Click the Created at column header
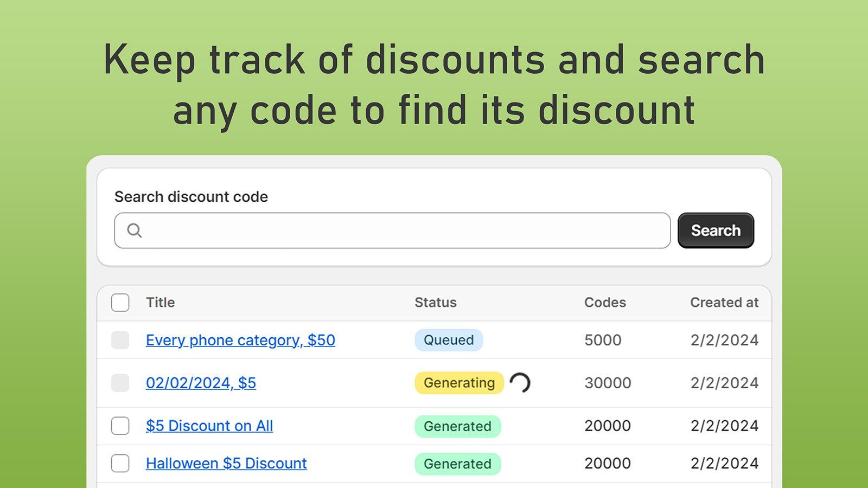This screenshot has width=868, height=488. pyautogui.click(x=724, y=303)
